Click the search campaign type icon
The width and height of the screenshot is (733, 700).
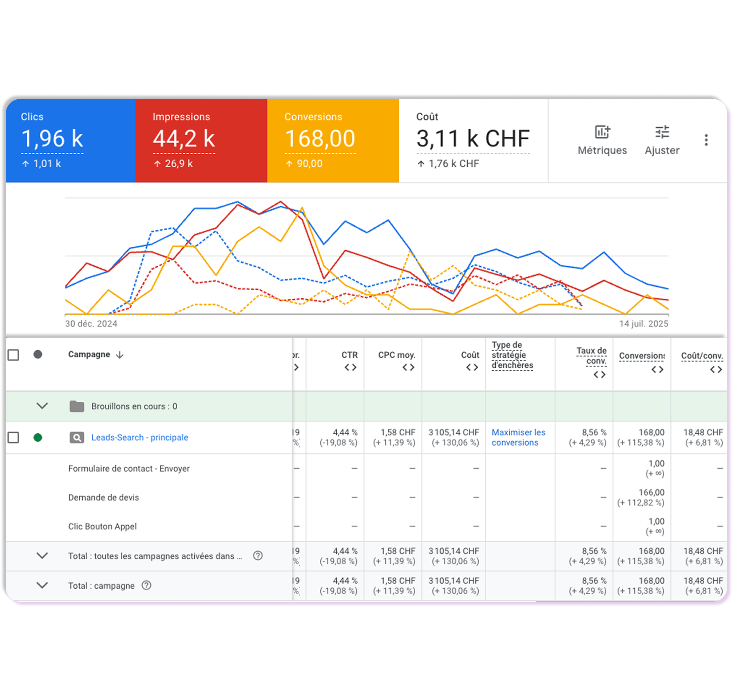click(77, 437)
